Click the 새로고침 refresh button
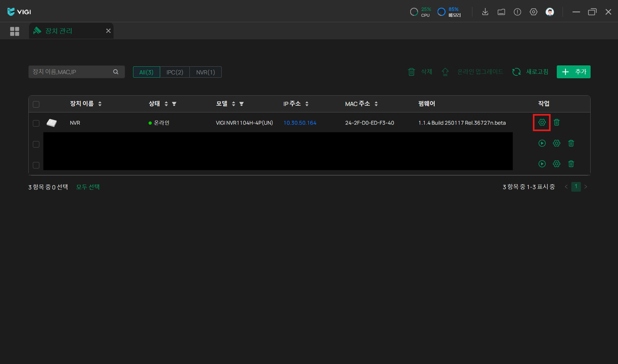 [530, 72]
